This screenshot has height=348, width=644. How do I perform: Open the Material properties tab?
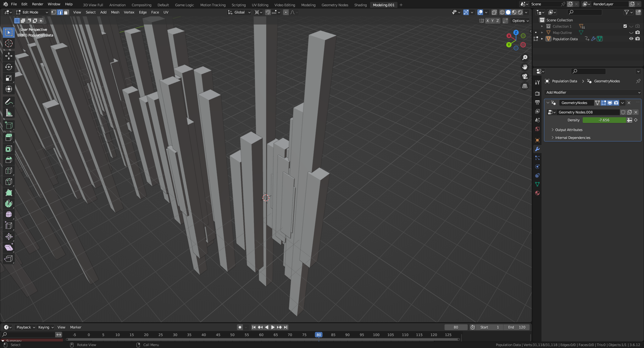tap(537, 193)
